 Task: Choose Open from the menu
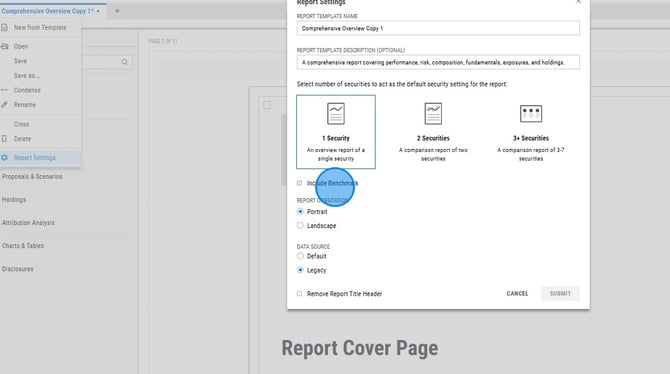coord(41,46)
